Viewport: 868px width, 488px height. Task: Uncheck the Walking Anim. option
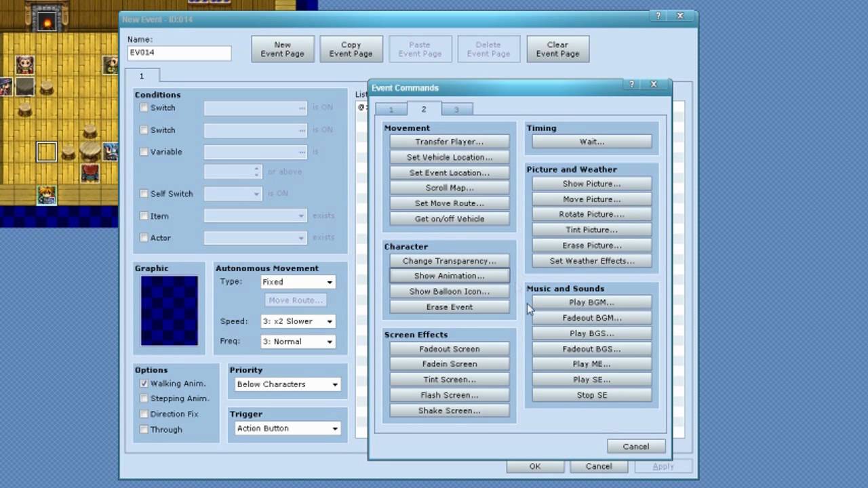(x=144, y=384)
